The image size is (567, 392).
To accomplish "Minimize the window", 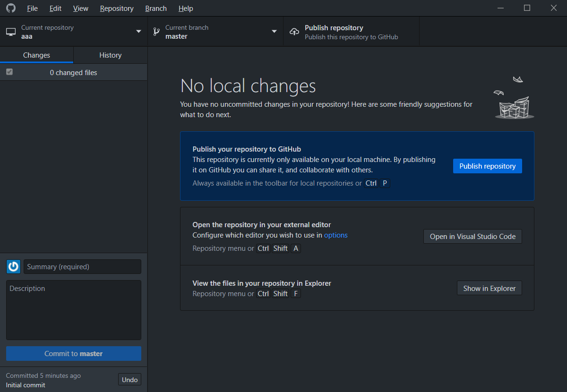I will coord(500,8).
